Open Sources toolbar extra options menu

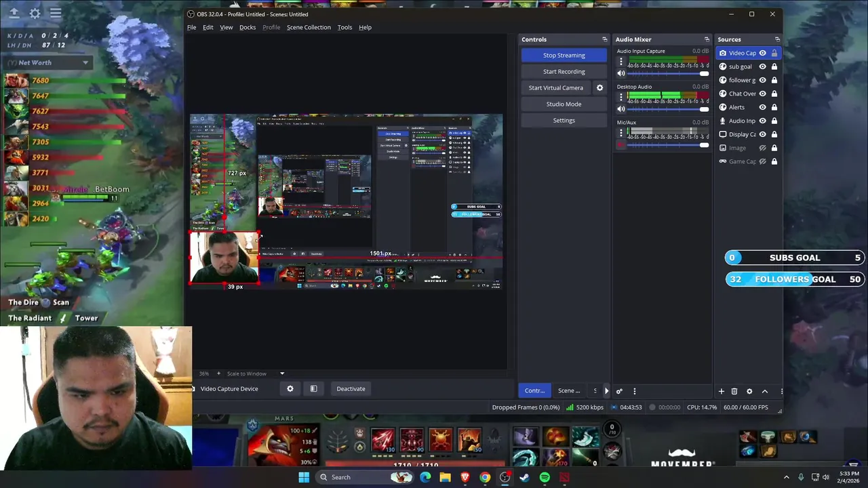coord(781,391)
